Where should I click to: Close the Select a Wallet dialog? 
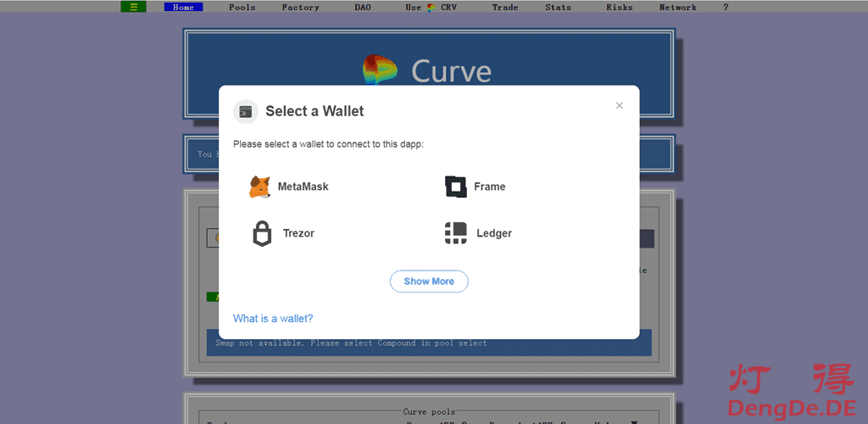(619, 105)
